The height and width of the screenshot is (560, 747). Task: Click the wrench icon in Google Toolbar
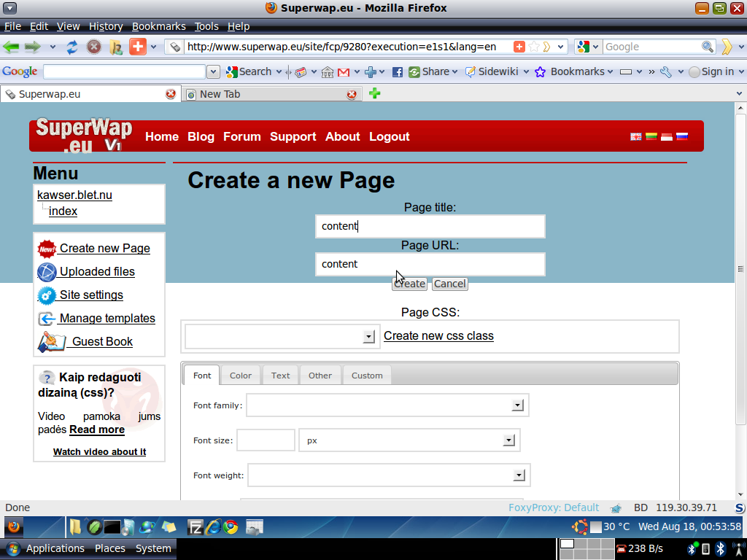point(666,72)
